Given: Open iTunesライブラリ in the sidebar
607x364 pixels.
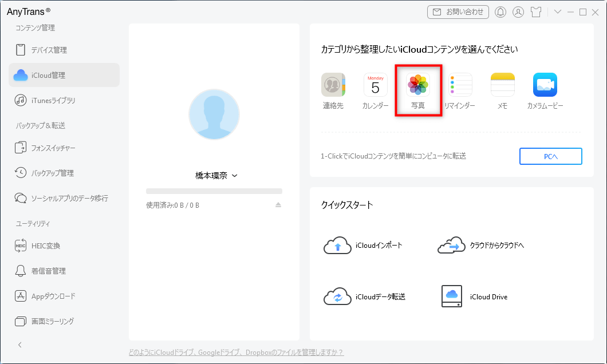Looking at the screenshot, I should (x=64, y=100).
